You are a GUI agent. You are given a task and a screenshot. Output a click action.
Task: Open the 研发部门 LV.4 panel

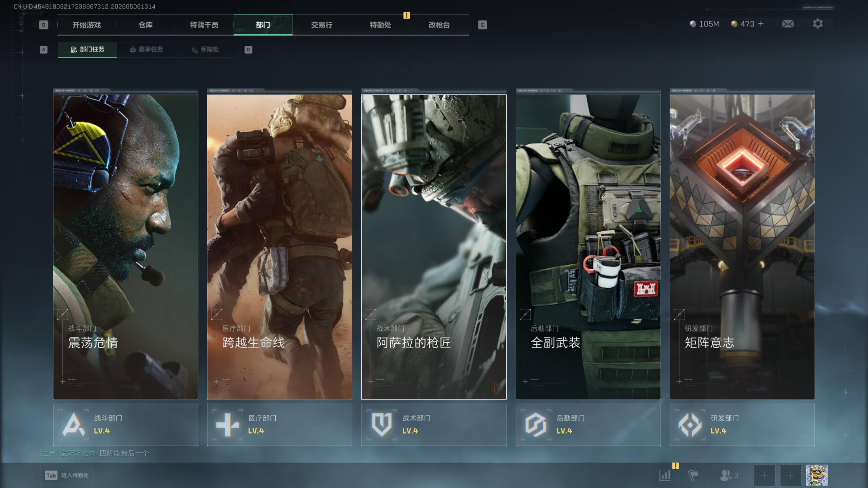click(x=742, y=425)
